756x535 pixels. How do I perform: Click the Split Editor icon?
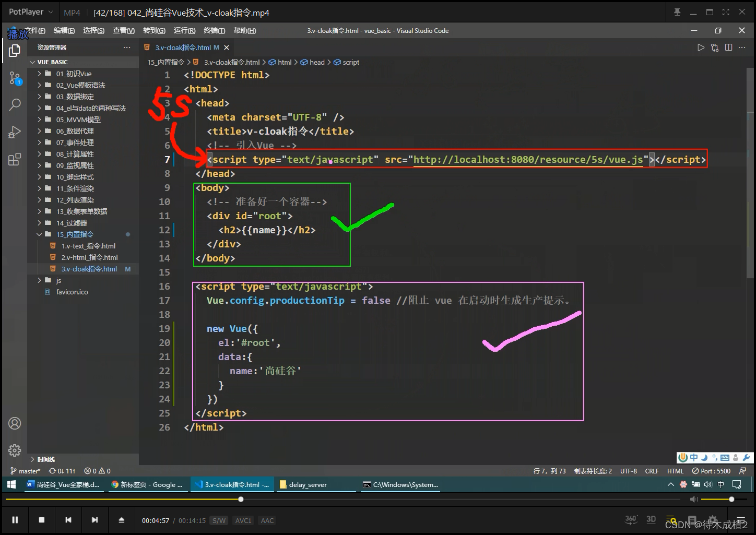coord(729,47)
